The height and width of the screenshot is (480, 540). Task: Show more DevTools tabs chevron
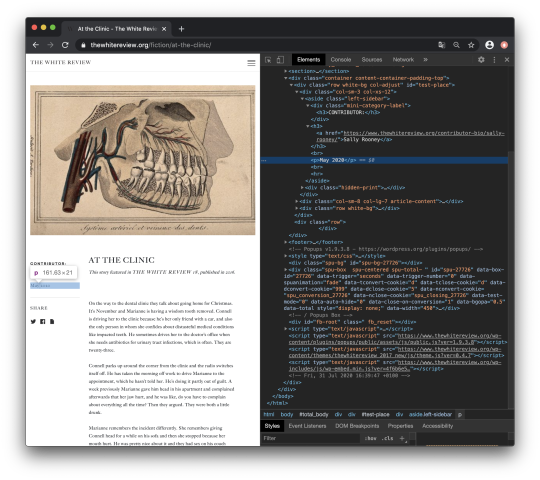click(425, 60)
